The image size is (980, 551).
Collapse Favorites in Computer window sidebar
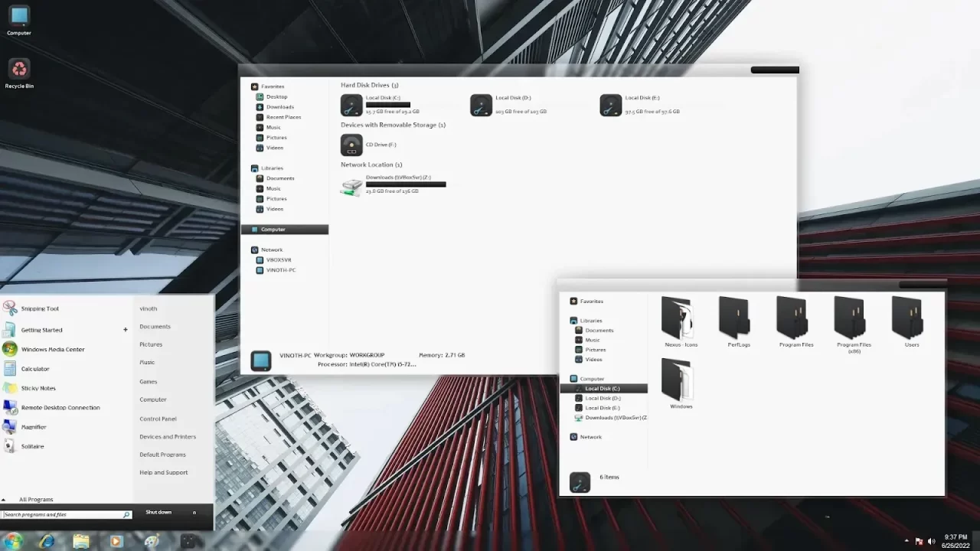(268, 86)
